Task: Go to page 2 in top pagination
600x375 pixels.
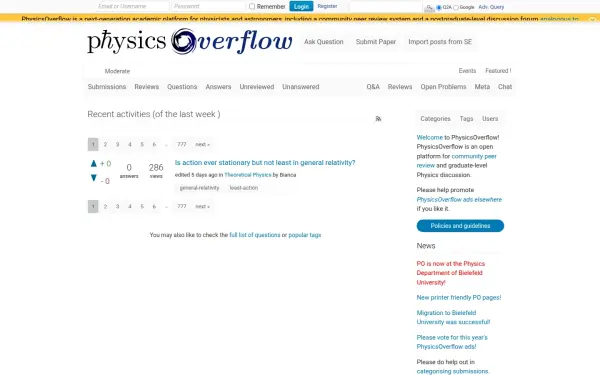Action: (105, 144)
